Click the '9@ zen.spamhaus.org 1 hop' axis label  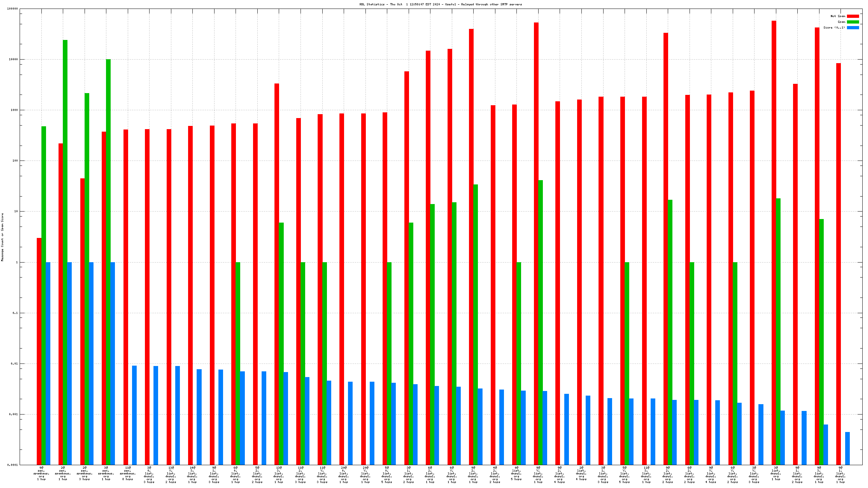click(41, 473)
